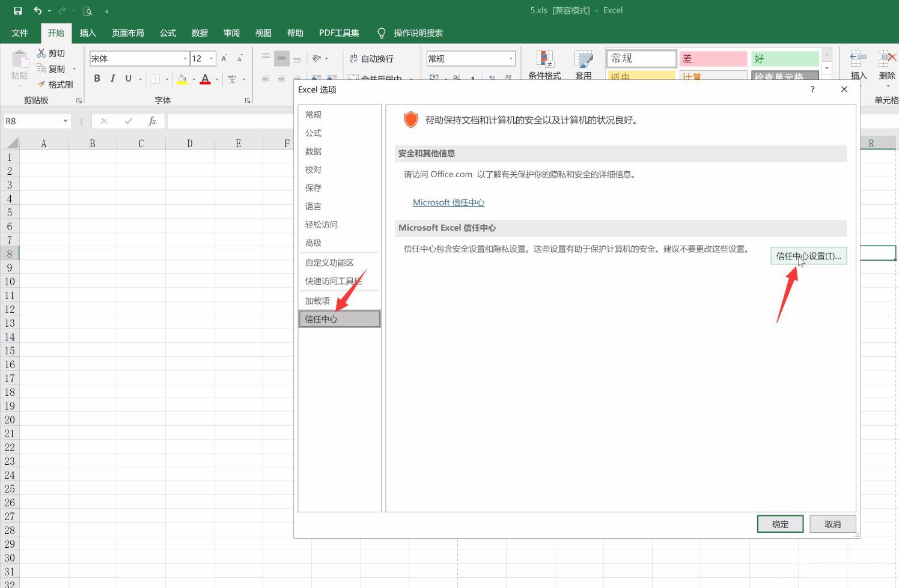899x588 pixels.
Task: Toggle Bold formatting
Action: pos(97,78)
